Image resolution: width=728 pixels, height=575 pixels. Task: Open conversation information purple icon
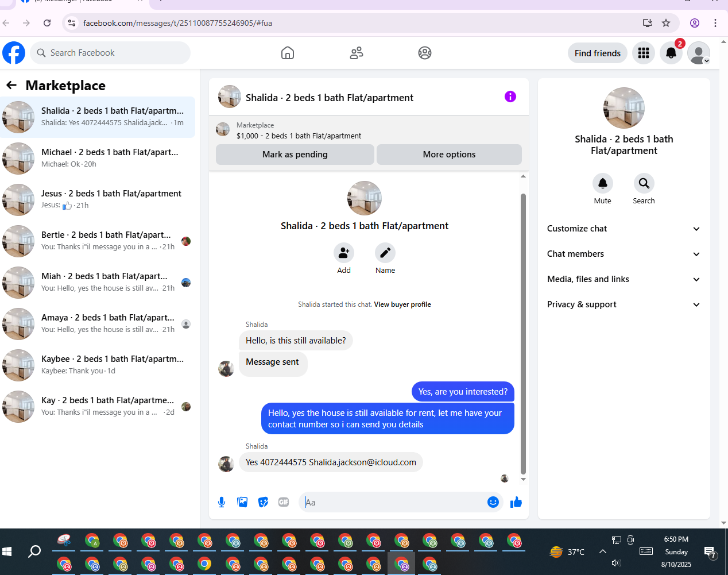(510, 97)
